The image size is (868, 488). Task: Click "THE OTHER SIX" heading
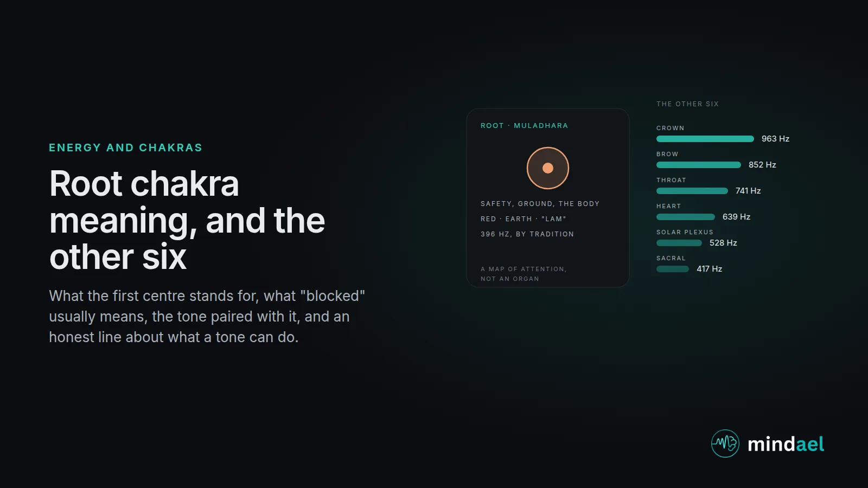[x=687, y=104]
